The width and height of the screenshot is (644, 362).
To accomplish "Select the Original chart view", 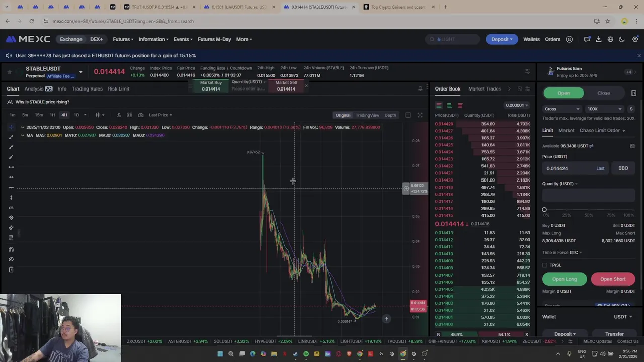I will (343, 115).
